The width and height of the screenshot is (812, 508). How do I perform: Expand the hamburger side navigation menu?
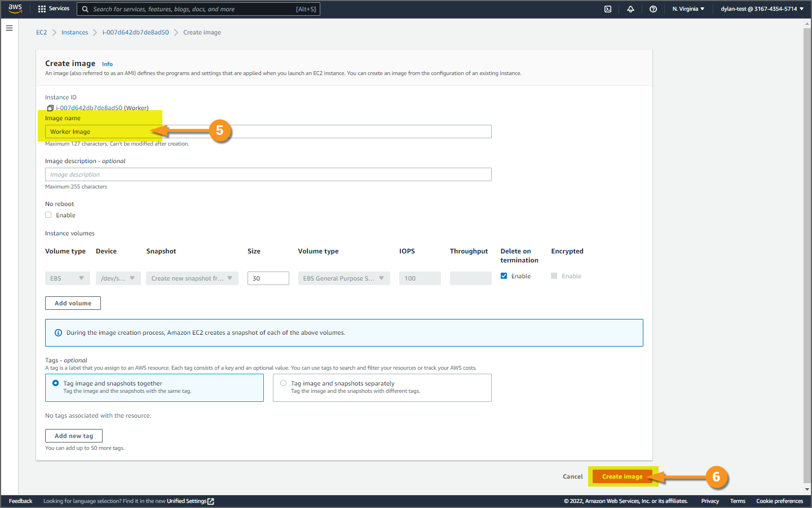[x=9, y=28]
